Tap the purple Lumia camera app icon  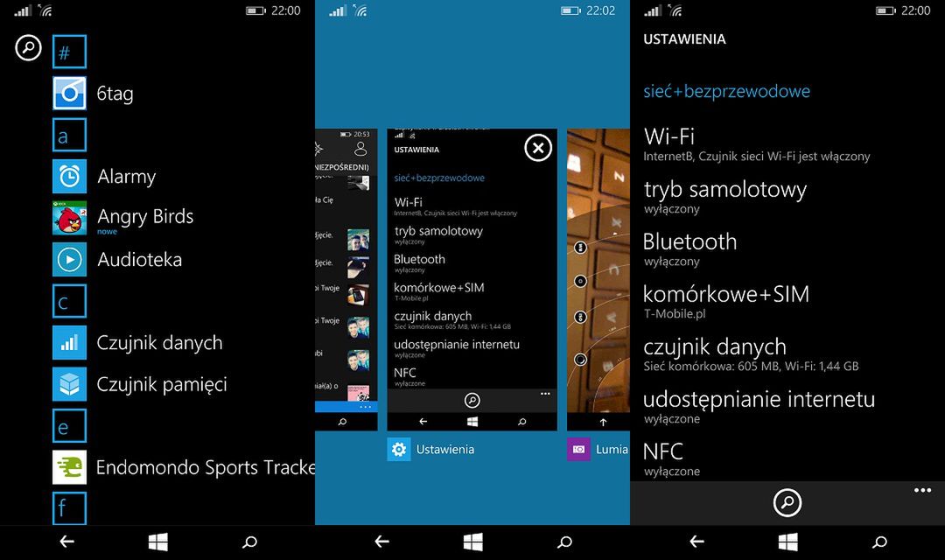pos(578,449)
